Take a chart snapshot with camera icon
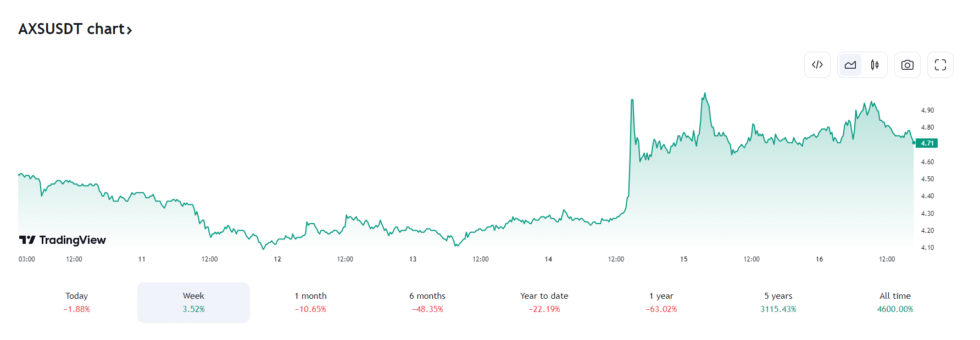This screenshot has width=980, height=340. [x=907, y=65]
